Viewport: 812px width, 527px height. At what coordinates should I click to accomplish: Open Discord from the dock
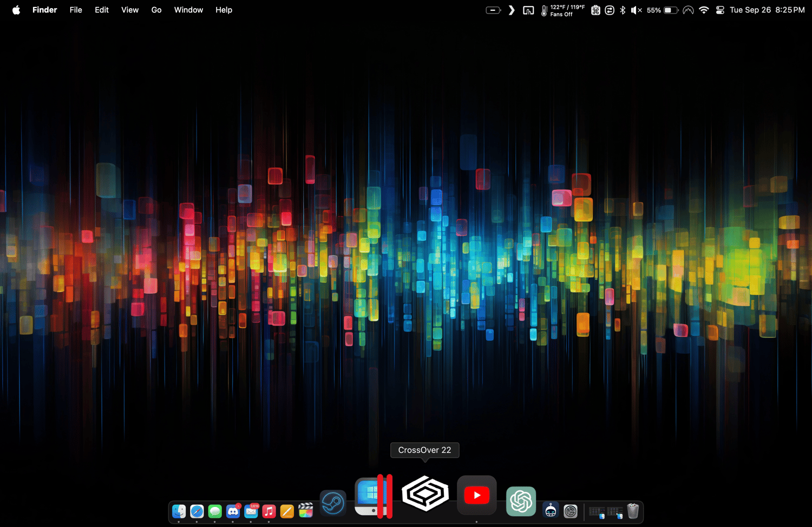coord(233,511)
